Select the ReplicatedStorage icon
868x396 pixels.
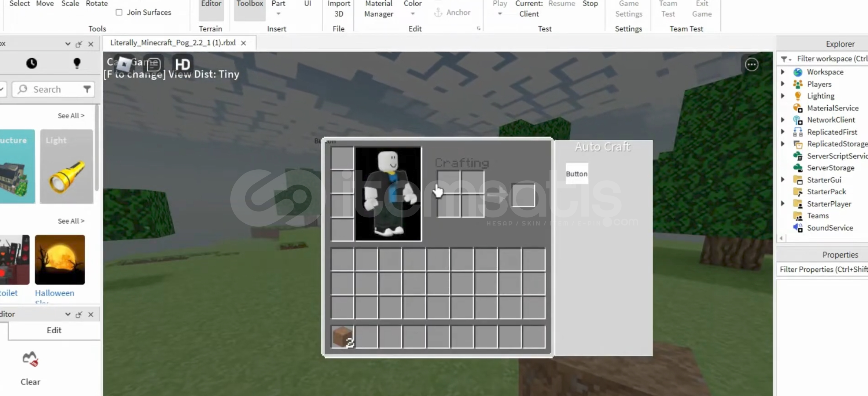pyautogui.click(x=798, y=144)
